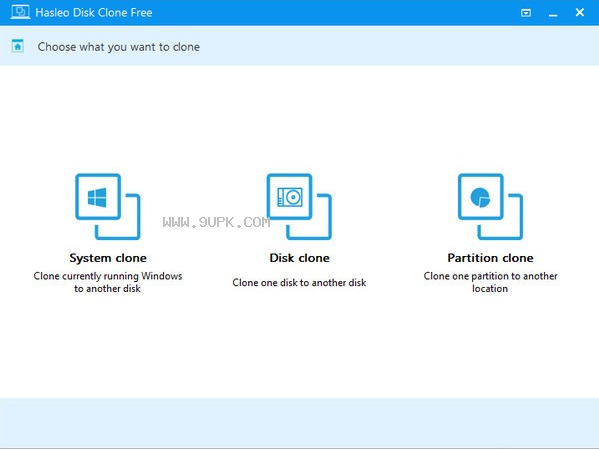Minimize the Hasleo Disk Clone window
The width and height of the screenshot is (599, 449).
point(553,13)
